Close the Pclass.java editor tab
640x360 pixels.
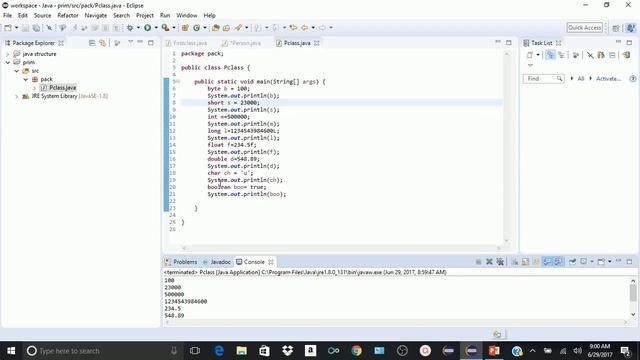pyautogui.click(x=317, y=43)
